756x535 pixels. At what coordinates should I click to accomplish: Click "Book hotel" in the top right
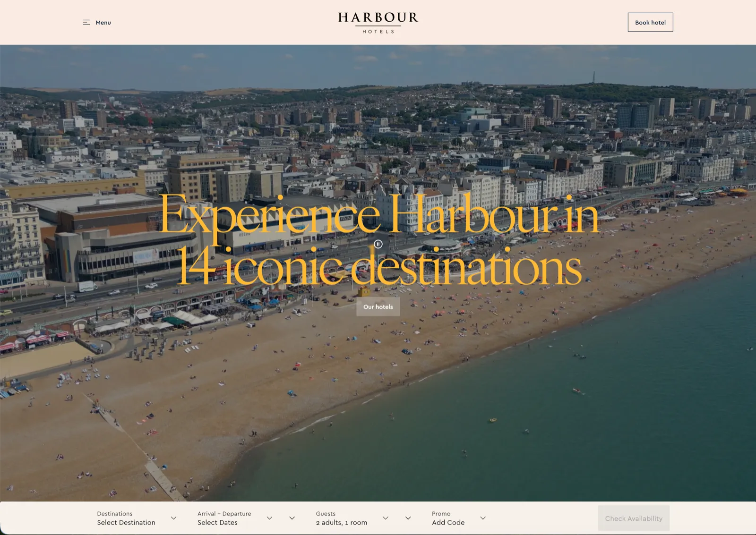tap(650, 22)
